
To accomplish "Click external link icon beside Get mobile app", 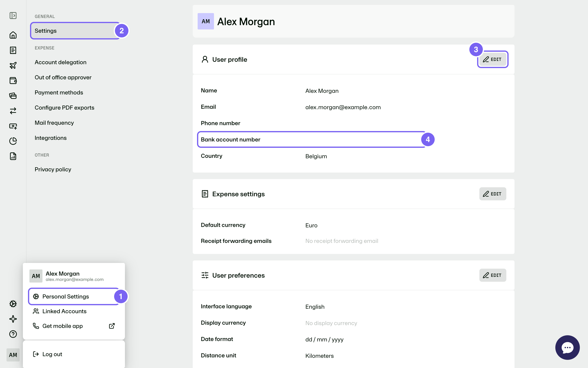I will tap(112, 326).
